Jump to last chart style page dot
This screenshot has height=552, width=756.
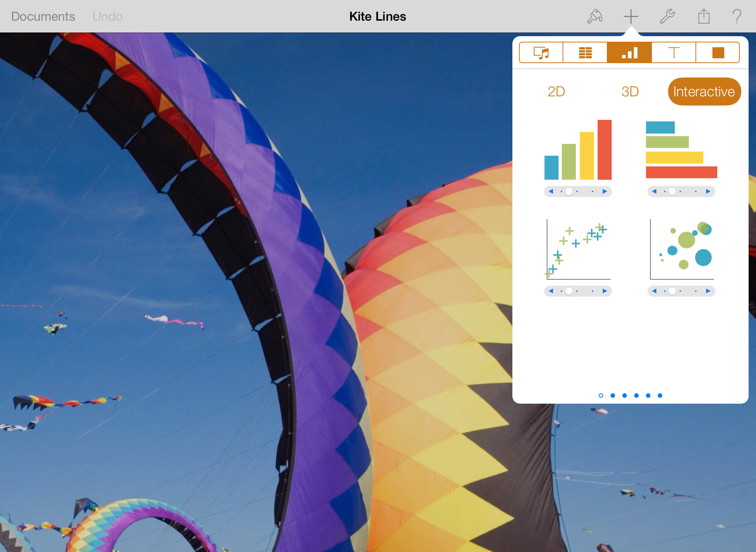660,396
